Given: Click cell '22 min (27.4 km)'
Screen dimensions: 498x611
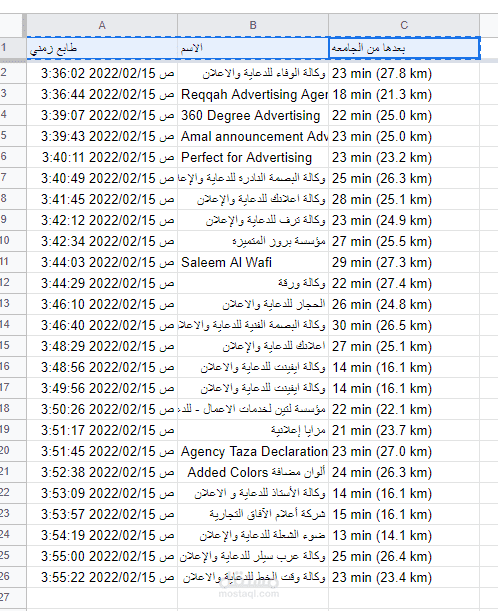Looking at the screenshot, I should point(404,283).
